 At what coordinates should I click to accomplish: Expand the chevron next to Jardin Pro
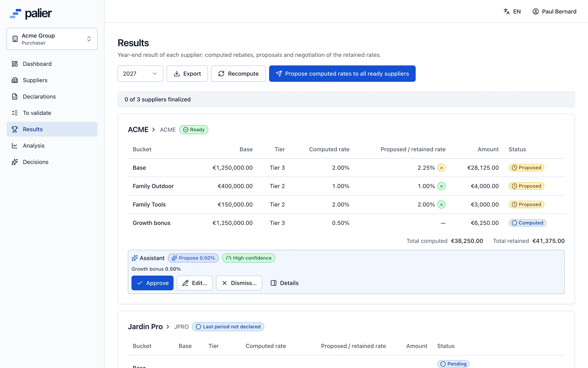pyautogui.click(x=168, y=327)
